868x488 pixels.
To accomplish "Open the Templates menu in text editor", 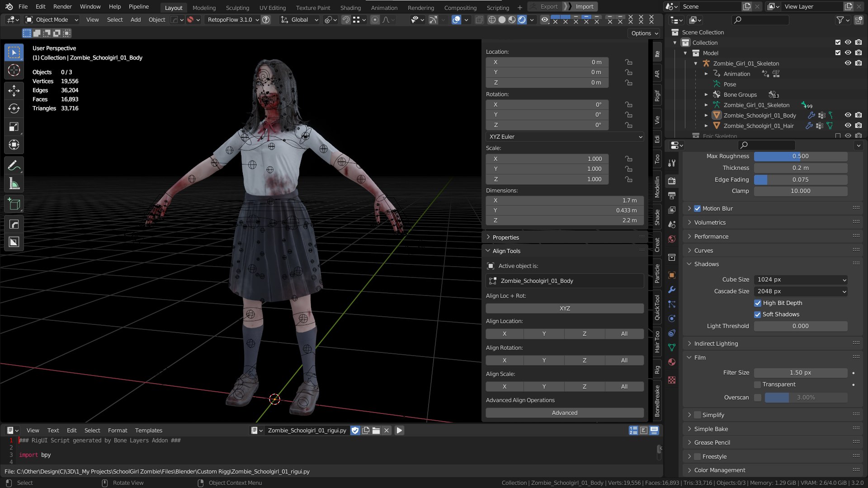I will point(148,431).
